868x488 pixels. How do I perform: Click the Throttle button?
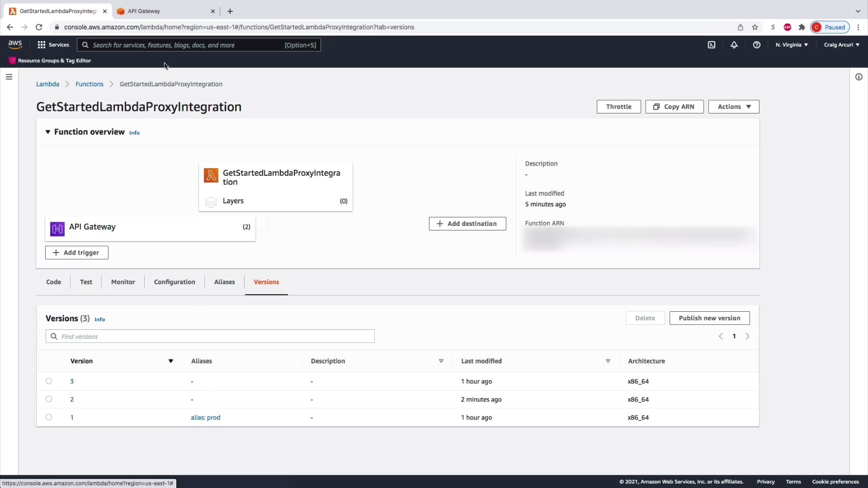(x=619, y=106)
